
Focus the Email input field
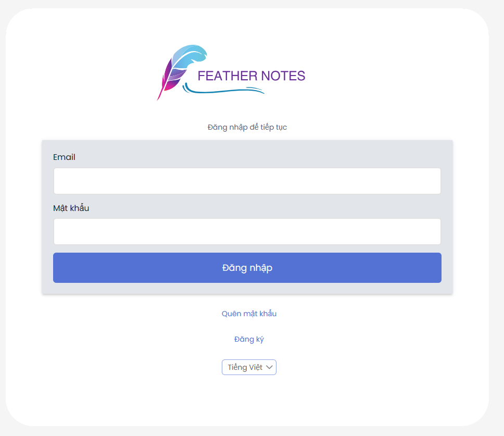(247, 181)
